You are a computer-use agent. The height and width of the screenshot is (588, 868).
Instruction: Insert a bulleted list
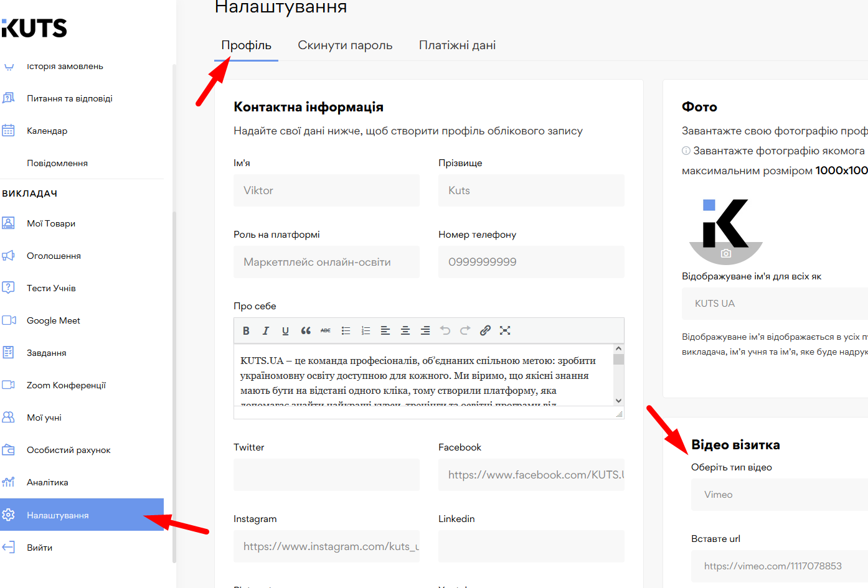point(346,331)
